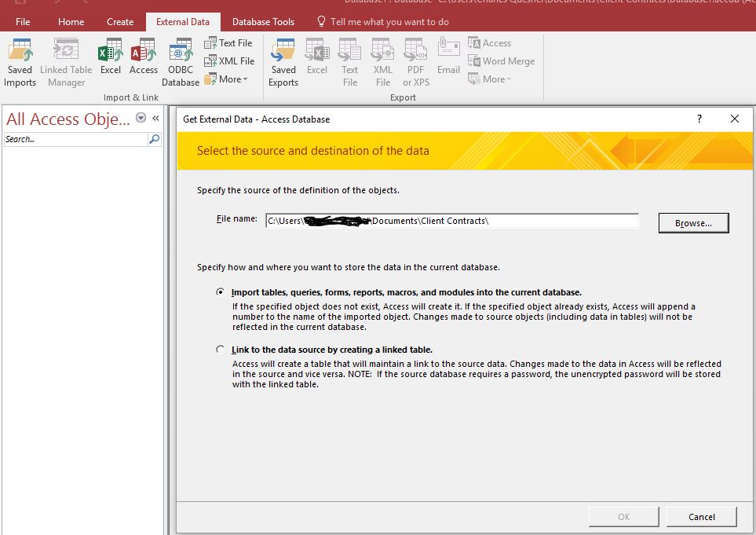Export to Access in Export group

[x=489, y=43]
